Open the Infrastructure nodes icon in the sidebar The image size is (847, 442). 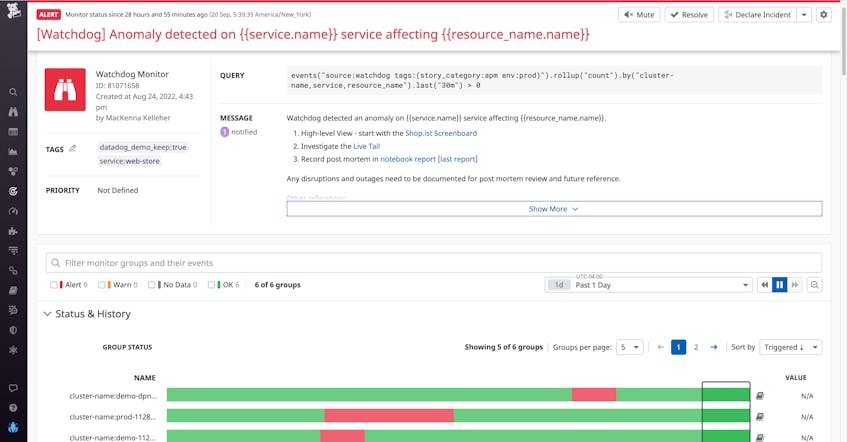[13, 171]
